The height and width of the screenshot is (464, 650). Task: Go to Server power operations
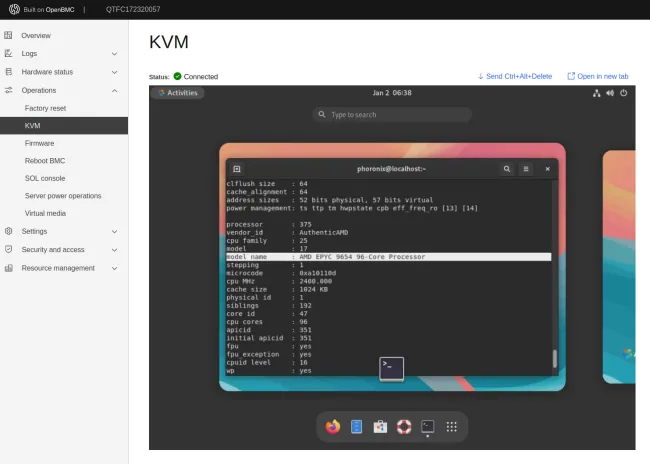click(x=62, y=196)
